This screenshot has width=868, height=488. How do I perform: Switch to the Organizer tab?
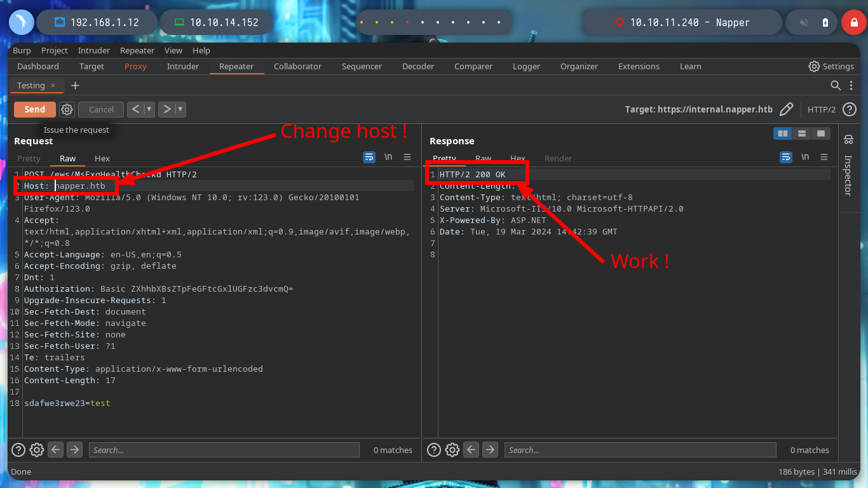(579, 66)
